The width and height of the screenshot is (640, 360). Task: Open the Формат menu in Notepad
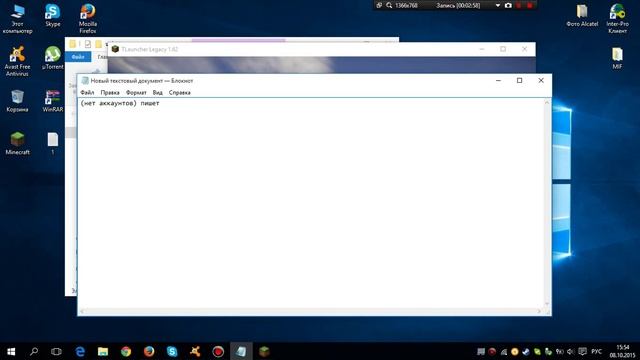[136, 93]
